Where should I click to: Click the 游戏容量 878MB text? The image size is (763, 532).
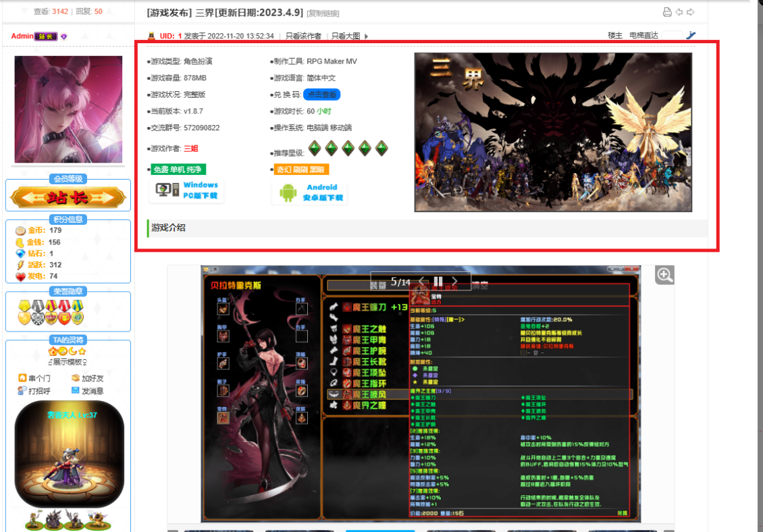[x=177, y=78]
